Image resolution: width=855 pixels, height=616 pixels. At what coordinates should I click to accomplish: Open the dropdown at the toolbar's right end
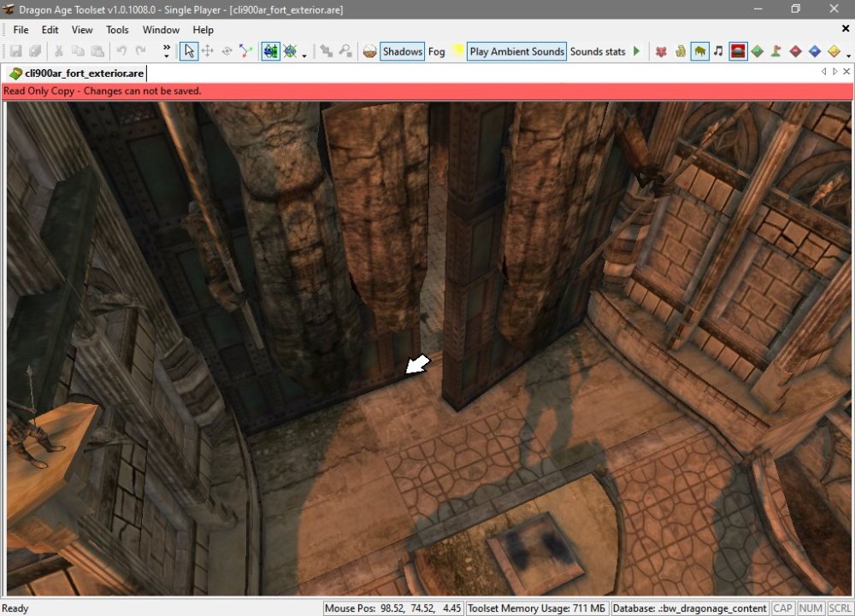pyautogui.click(x=848, y=54)
